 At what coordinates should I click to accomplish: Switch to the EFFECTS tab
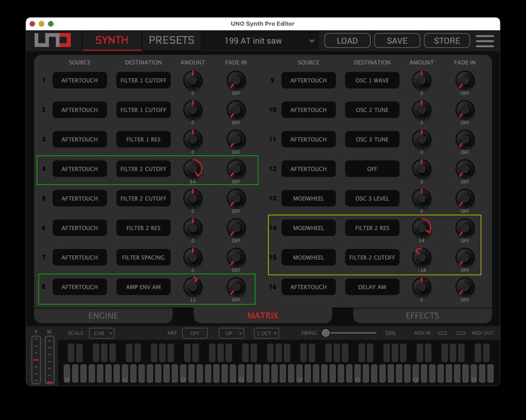click(x=422, y=315)
